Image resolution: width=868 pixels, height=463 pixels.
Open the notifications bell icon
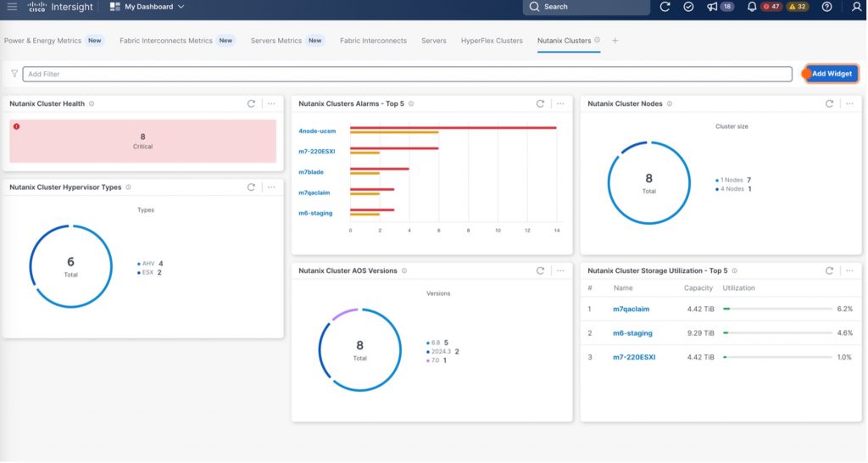point(751,7)
